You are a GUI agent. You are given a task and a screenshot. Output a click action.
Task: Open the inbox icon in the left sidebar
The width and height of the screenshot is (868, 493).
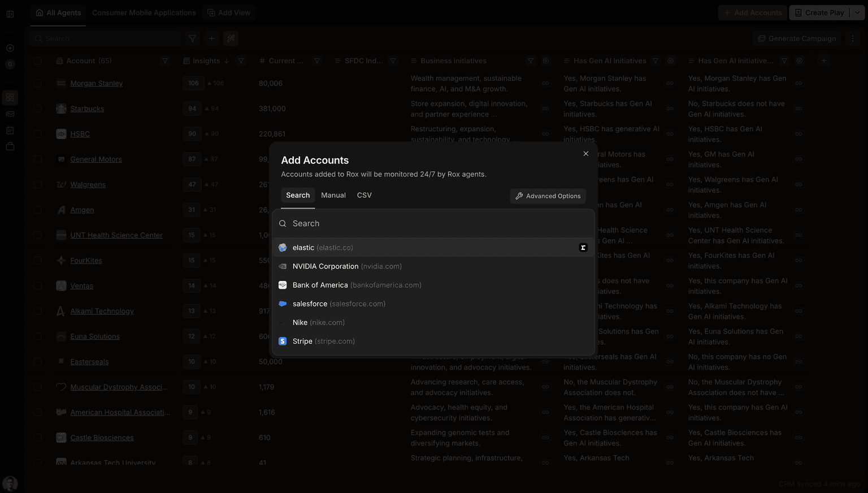tap(10, 114)
